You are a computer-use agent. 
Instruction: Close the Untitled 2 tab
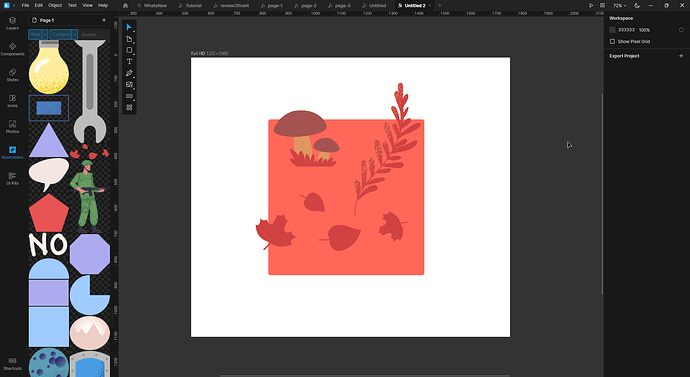tap(430, 6)
